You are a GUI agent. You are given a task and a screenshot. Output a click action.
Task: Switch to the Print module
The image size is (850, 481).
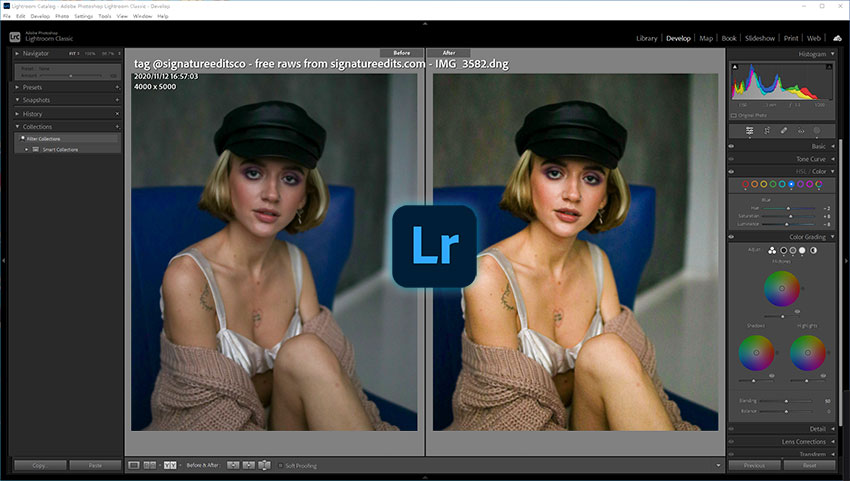click(x=791, y=39)
